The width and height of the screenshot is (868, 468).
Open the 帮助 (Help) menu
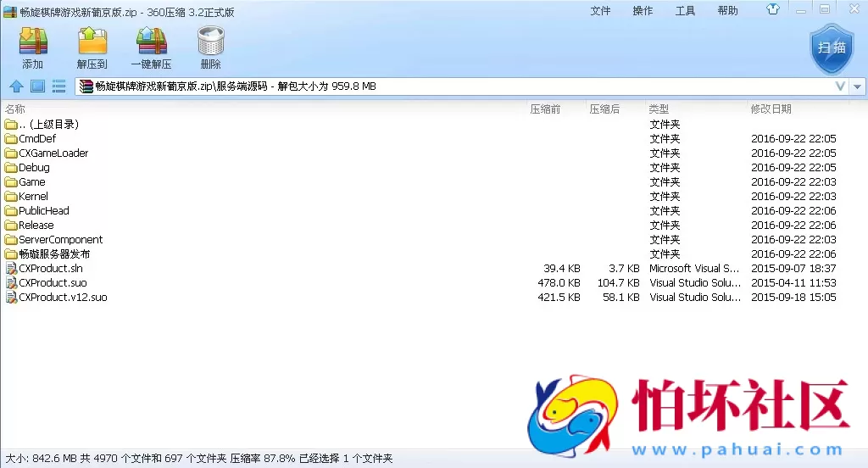pyautogui.click(x=727, y=11)
